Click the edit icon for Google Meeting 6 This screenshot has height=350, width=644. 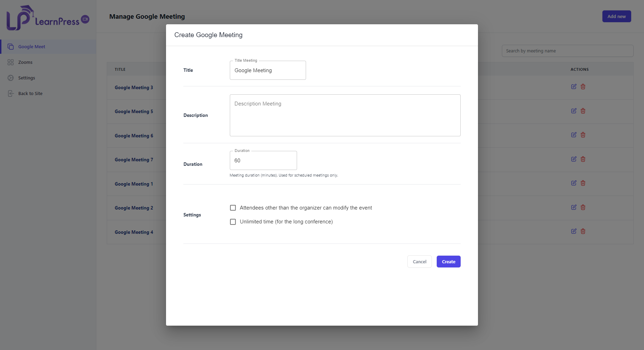click(574, 135)
